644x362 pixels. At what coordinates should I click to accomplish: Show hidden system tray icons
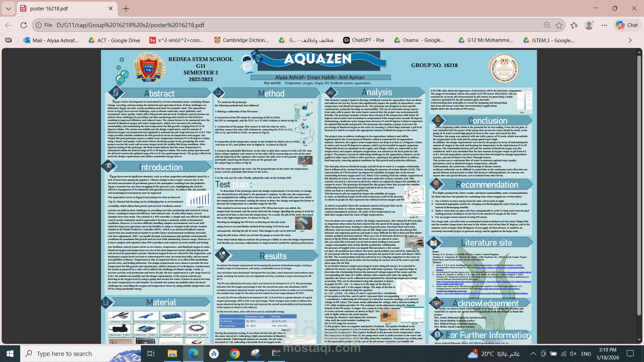pyautogui.click(x=533, y=353)
